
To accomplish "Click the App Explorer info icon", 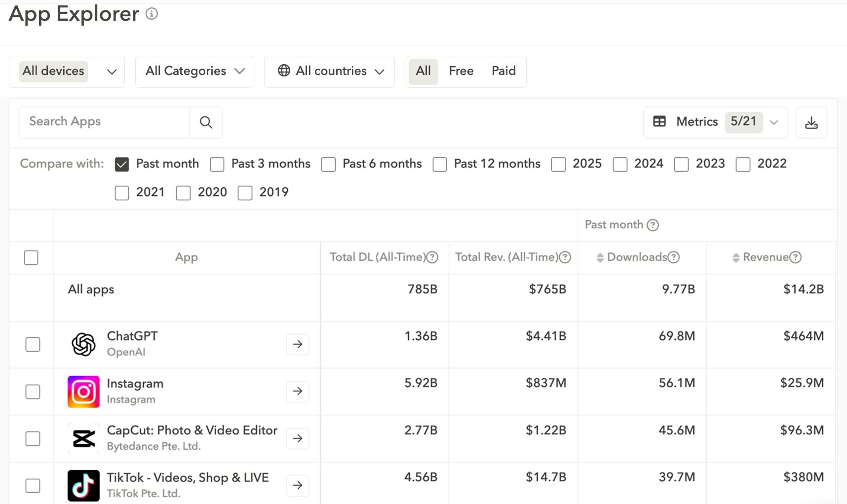I will (152, 14).
